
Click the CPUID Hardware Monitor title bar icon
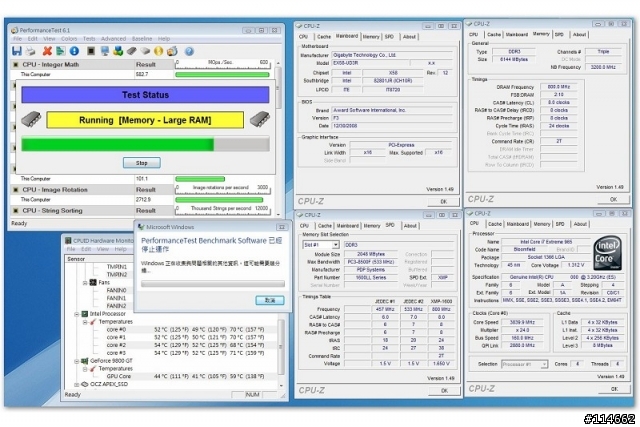click(x=68, y=241)
